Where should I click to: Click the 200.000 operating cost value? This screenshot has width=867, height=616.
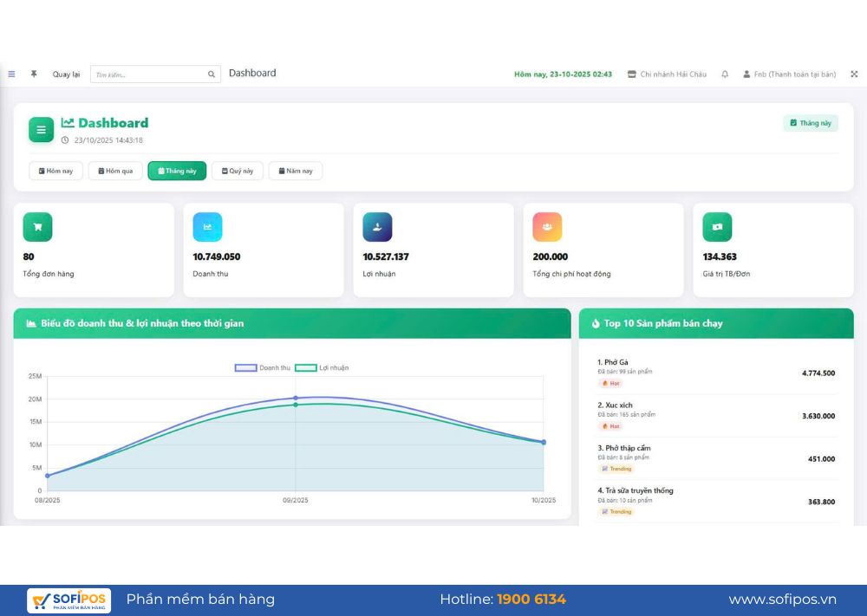pyautogui.click(x=551, y=257)
